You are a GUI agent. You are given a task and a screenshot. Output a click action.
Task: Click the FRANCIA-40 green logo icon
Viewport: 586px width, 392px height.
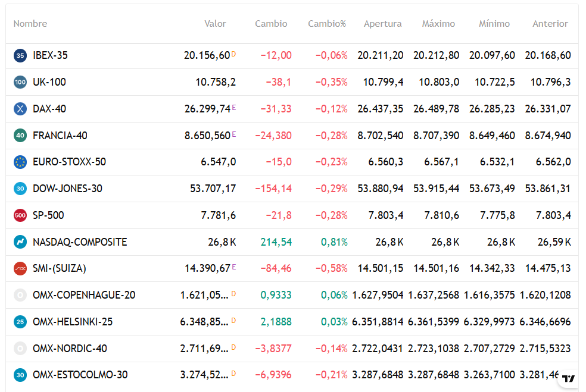pos(20,136)
